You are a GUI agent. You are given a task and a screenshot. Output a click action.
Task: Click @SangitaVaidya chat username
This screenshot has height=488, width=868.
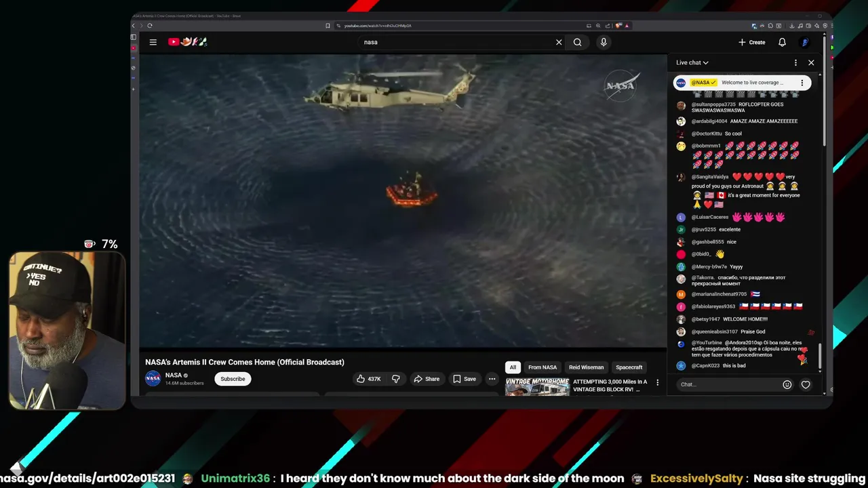(710, 177)
